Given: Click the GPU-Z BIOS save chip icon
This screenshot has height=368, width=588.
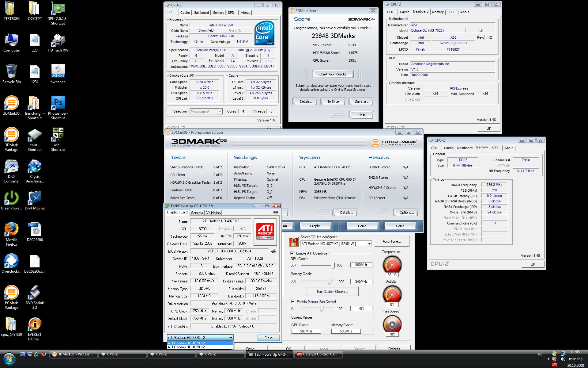Looking at the screenshot, I should pyautogui.click(x=273, y=251).
